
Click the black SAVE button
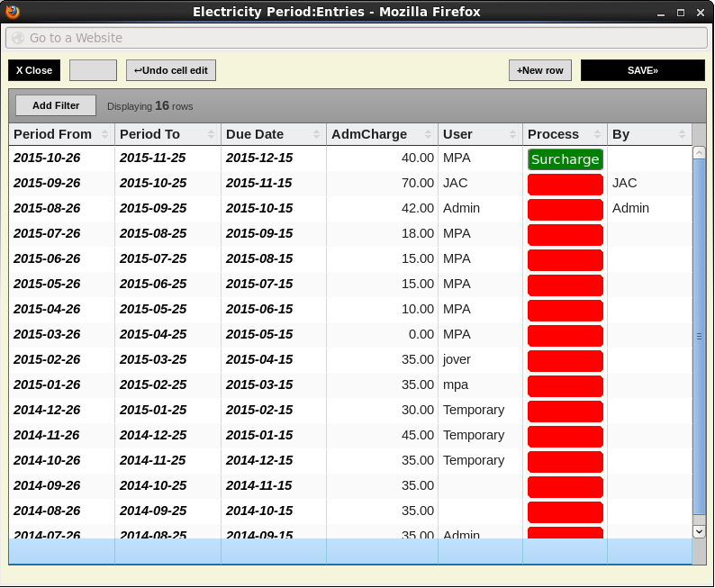pyautogui.click(x=642, y=70)
